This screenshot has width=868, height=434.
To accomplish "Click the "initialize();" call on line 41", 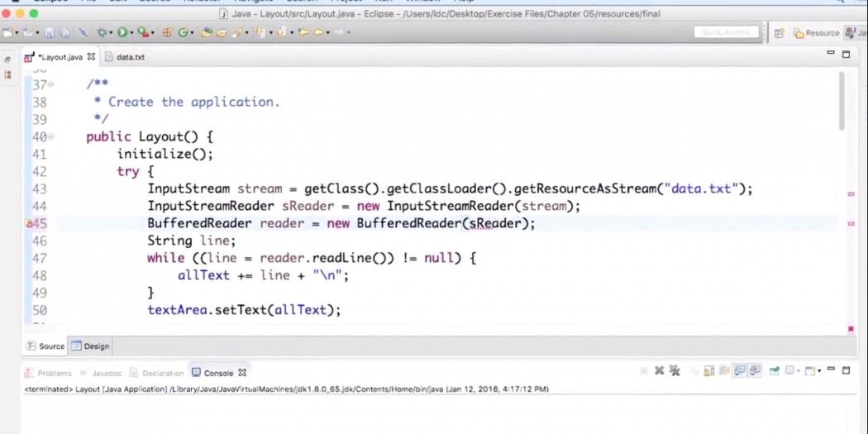I will 165,154.
